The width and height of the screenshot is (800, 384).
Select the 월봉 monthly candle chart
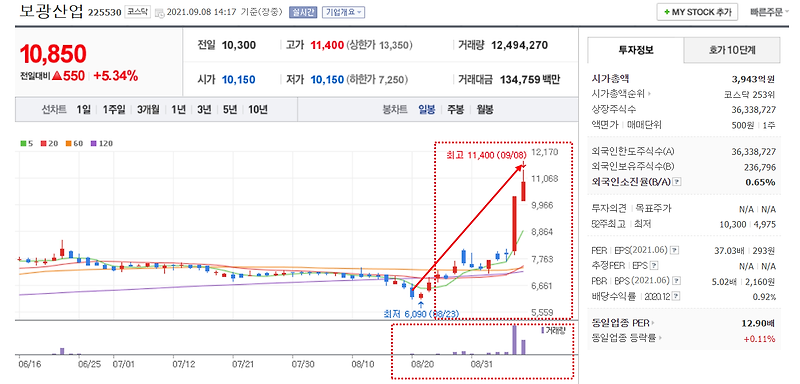point(485,110)
